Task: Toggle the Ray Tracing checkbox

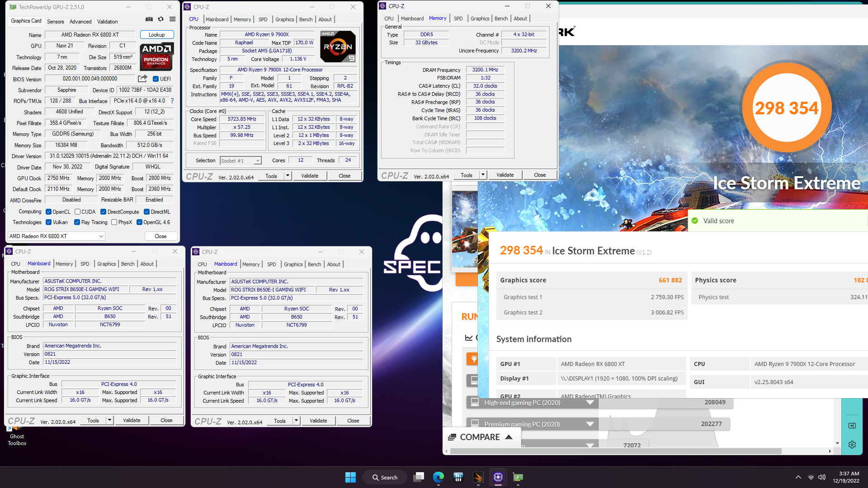Action: (x=77, y=222)
